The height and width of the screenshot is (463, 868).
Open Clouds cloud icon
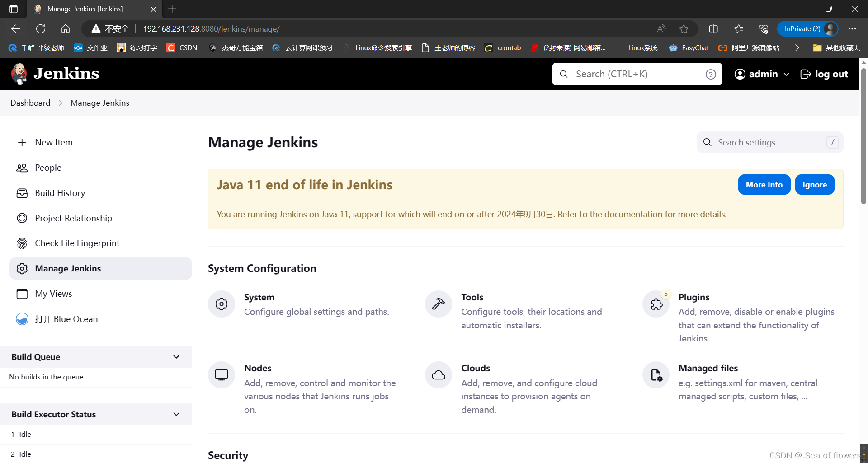(x=439, y=375)
